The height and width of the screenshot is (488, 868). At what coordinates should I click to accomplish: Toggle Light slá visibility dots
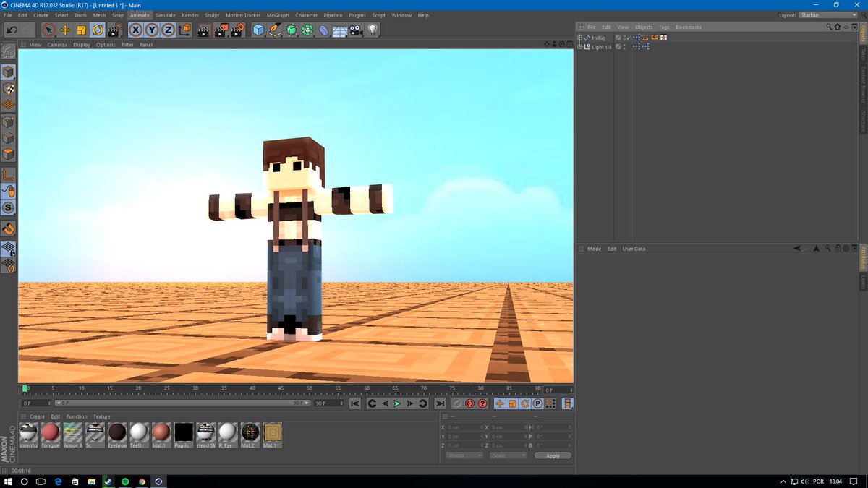pyautogui.click(x=624, y=46)
